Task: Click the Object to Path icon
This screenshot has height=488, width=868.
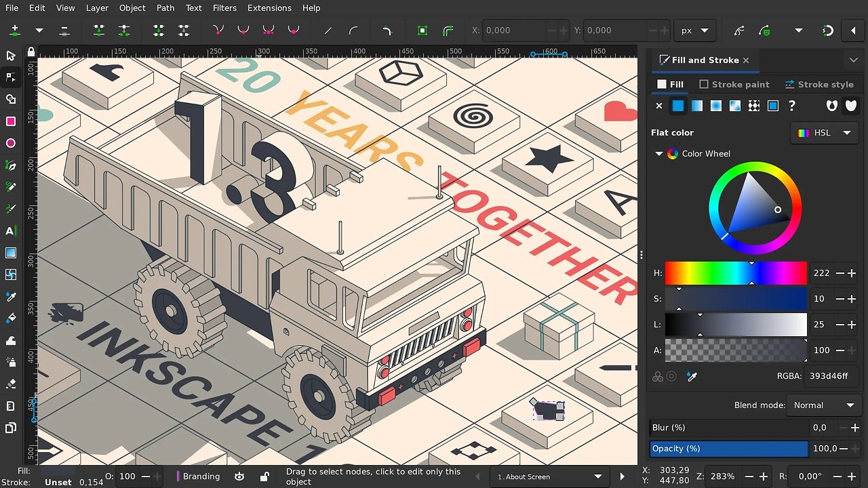Action: [422, 30]
